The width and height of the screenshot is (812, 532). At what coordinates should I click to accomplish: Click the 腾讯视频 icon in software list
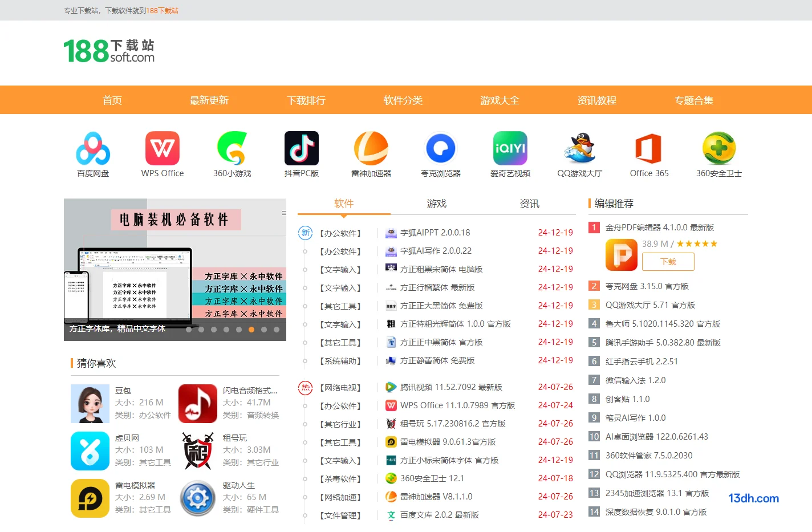click(391, 387)
